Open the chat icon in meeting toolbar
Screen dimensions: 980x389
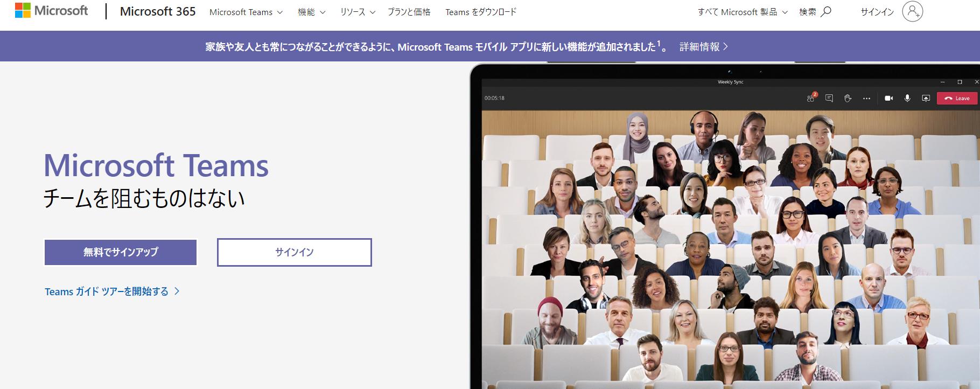(829, 98)
